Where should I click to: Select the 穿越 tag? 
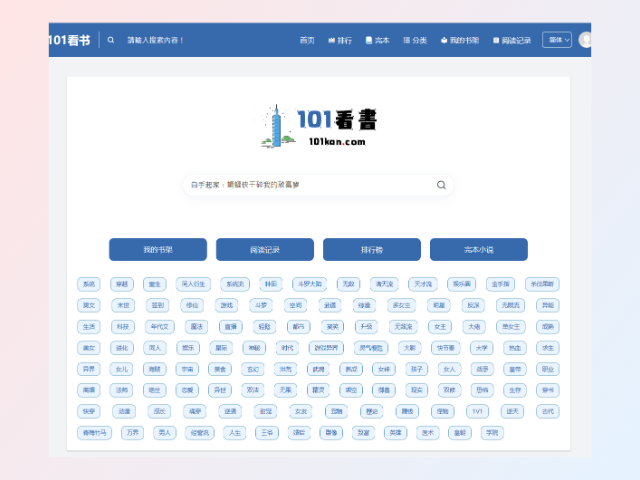tap(122, 284)
